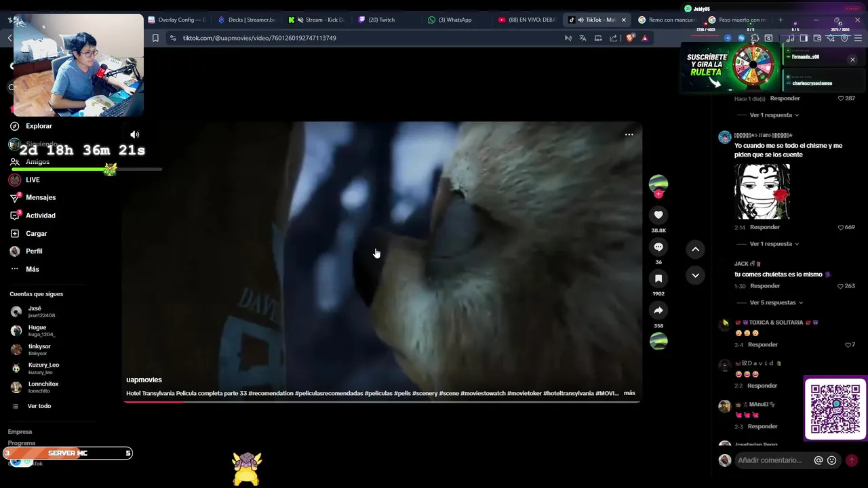The image size is (868, 488).
Task: Open spinning sound disc below share
Action: tap(658, 342)
